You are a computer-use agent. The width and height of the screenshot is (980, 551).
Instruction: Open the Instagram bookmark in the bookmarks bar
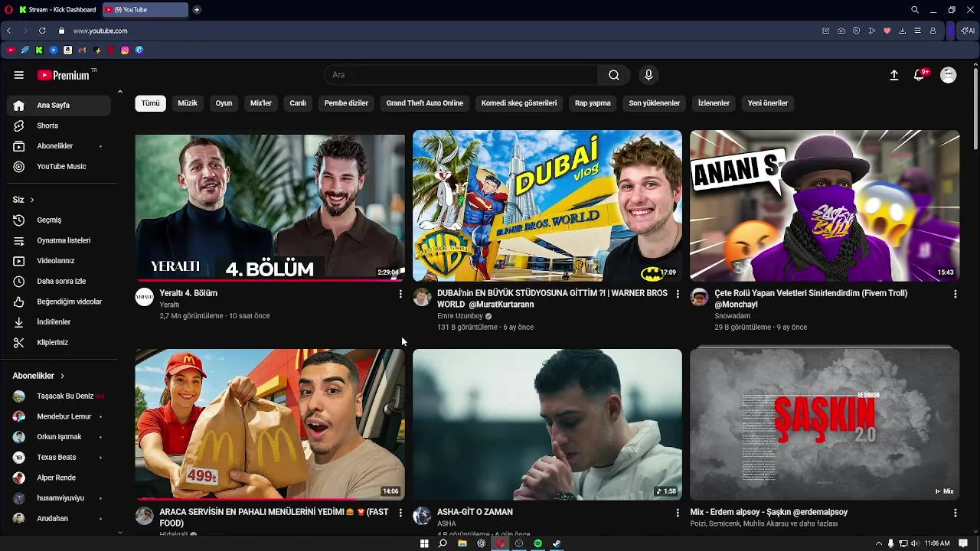pyautogui.click(x=125, y=50)
